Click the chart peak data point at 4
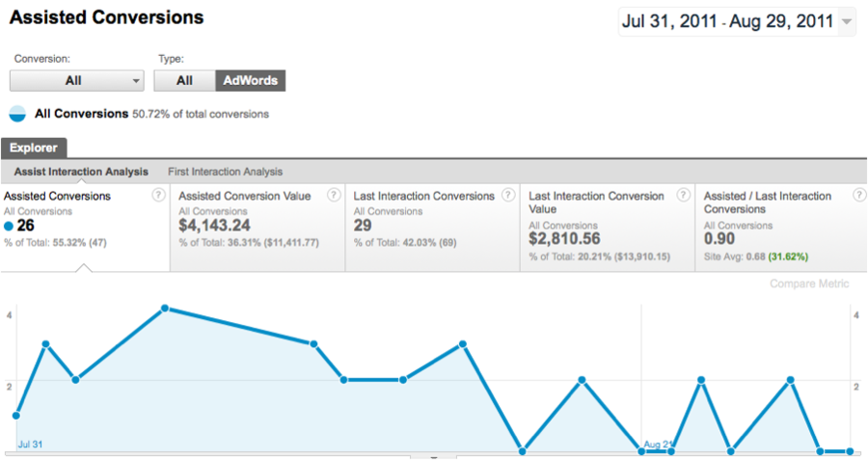This screenshot has height=460, width=868. [x=165, y=309]
